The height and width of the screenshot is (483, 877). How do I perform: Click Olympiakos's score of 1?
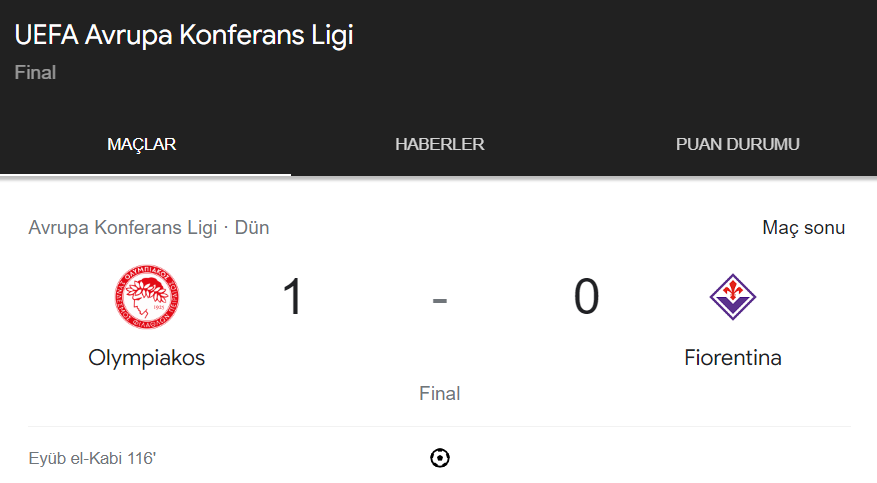[292, 297]
